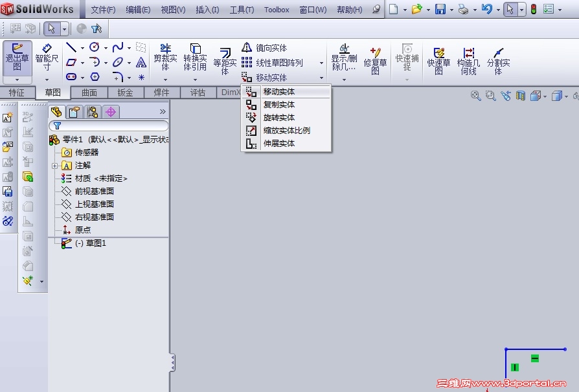579x392 pixels.
Task: Open the 工具(T) menu
Action: [242, 10]
